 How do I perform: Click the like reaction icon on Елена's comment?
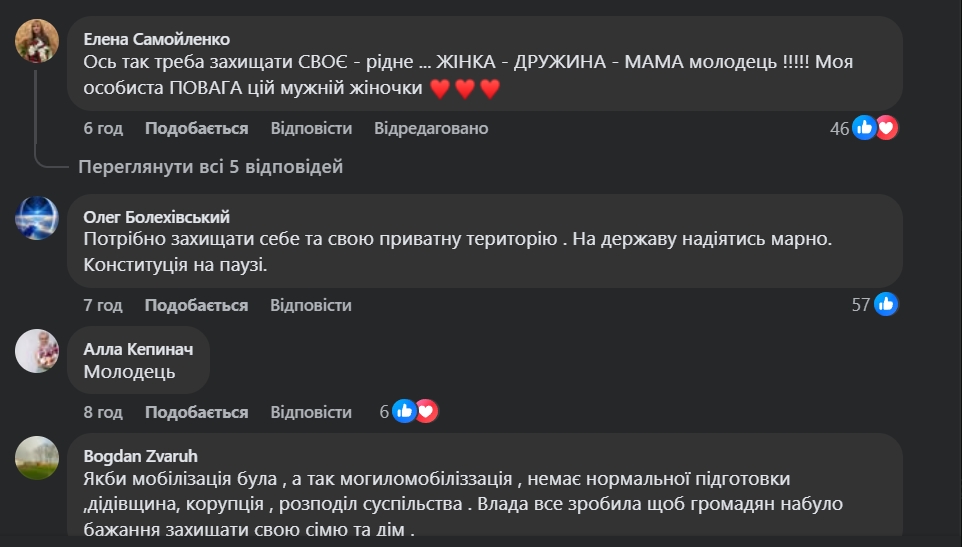[864, 128]
